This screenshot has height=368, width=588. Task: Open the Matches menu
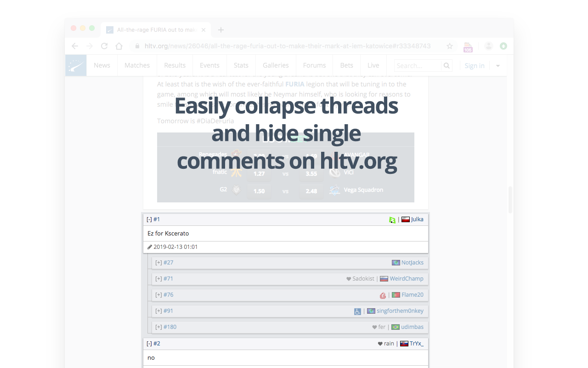point(137,65)
